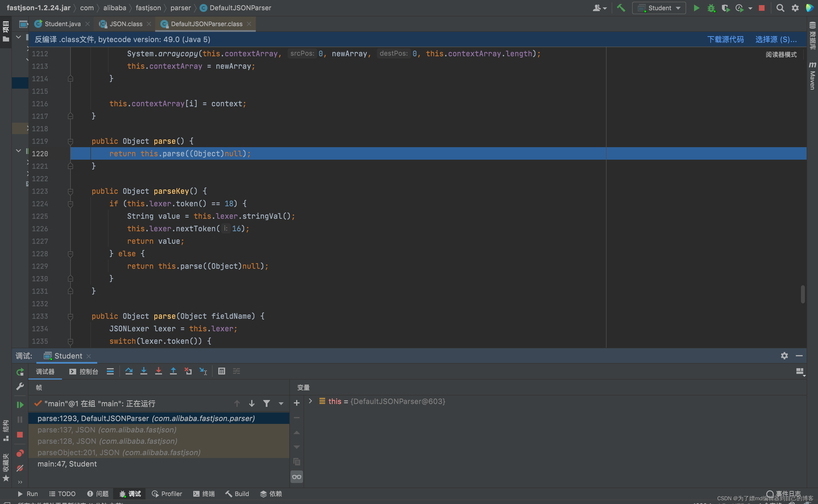Open 问题 (Problems) tool window
Image resolution: width=818 pixels, height=504 pixels.
pyautogui.click(x=98, y=494)
